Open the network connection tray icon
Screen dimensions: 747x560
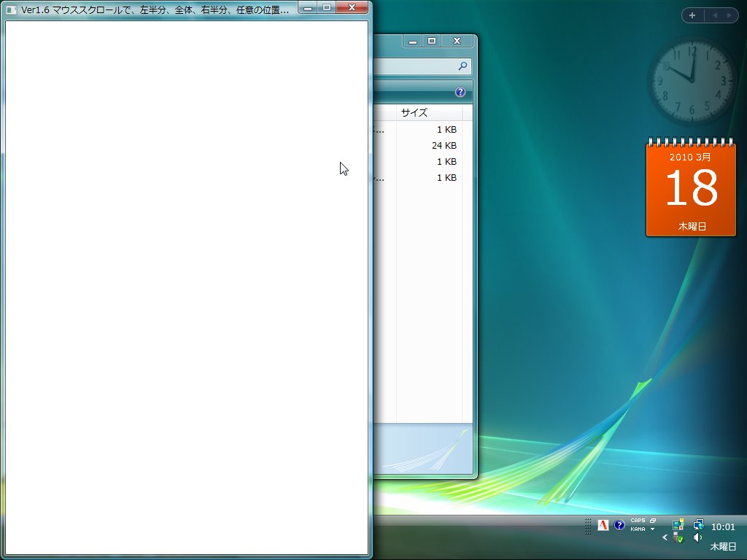click(x=698, y=524)
